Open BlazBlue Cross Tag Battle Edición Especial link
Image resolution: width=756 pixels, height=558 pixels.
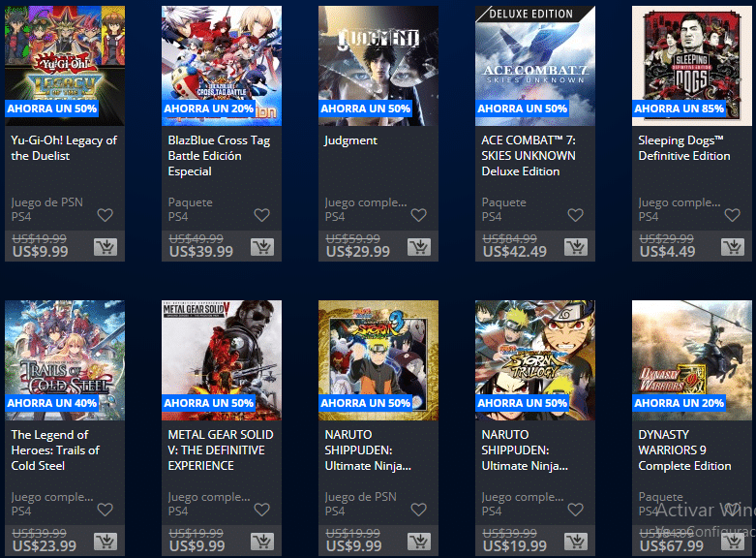pos(219,156)
